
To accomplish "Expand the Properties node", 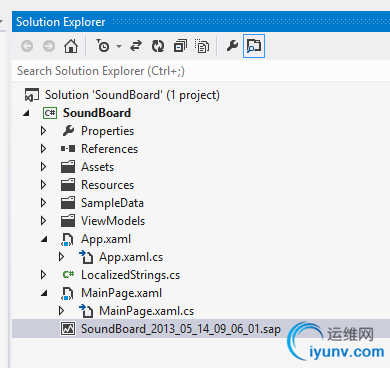I will [43, 131].
